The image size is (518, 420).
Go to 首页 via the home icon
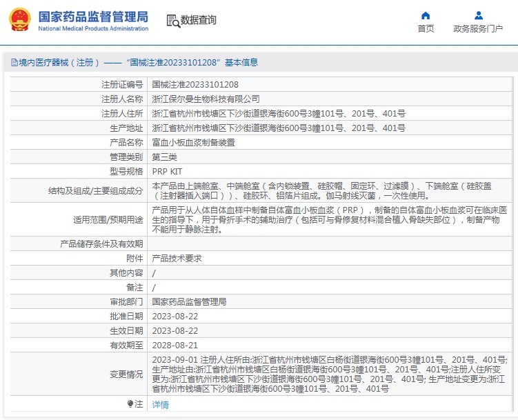[426, 16]
